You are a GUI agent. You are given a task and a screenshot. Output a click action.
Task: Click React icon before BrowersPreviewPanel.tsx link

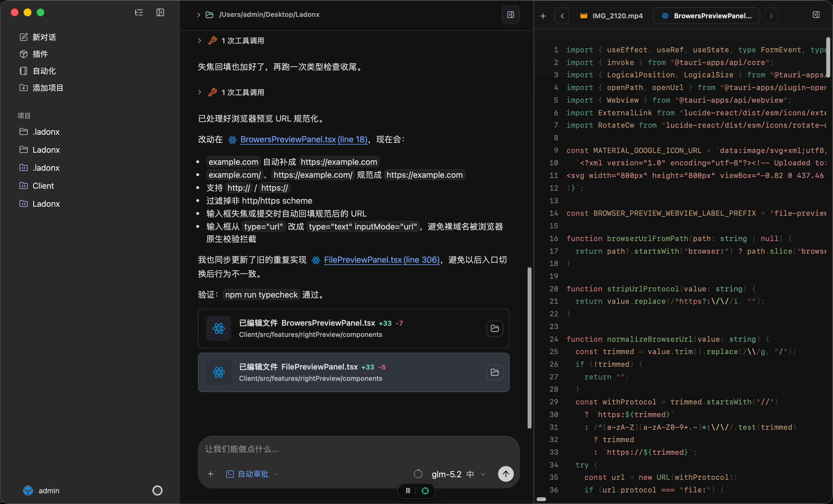232,139
